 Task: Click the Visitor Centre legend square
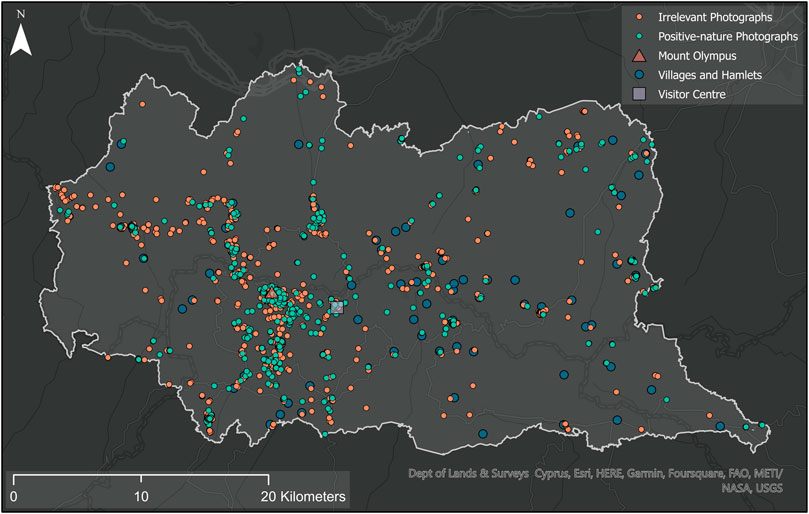pyautogui.click(x=639, y=94)
